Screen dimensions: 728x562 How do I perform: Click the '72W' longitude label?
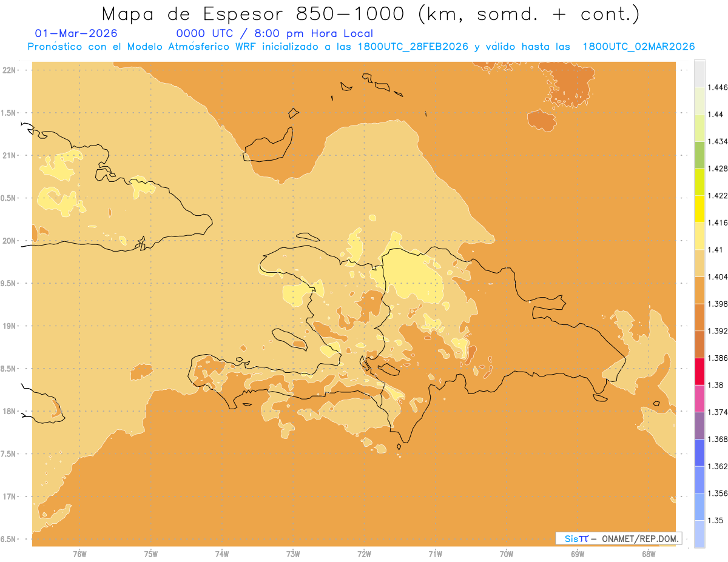(364, 554)
